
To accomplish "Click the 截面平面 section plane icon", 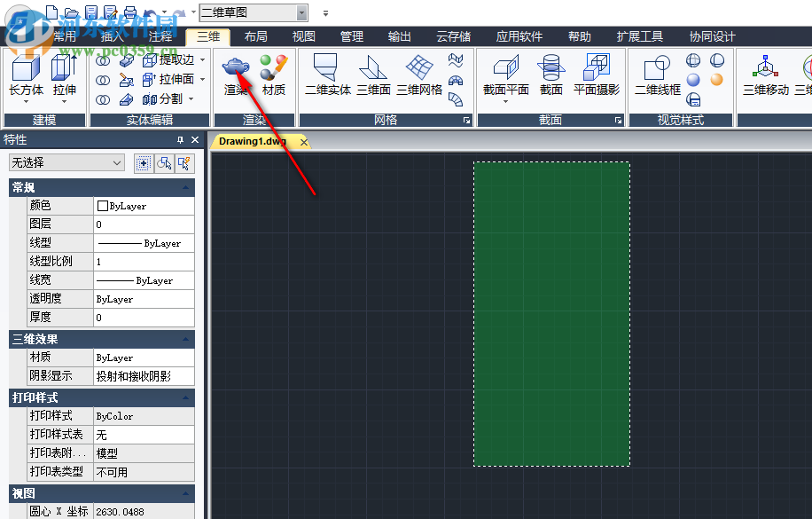I will (505, 68).
